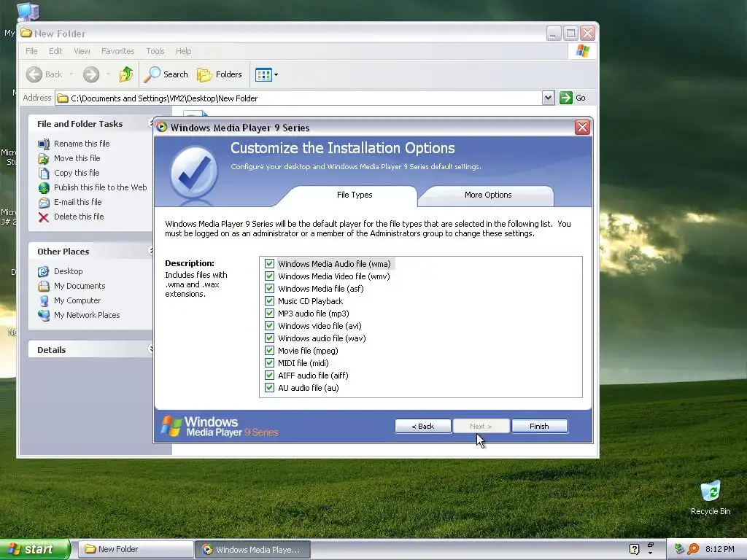Uncheck MP3 audio file (mp3)
This screenshot has width=747, height=560.
click(270, 314)
